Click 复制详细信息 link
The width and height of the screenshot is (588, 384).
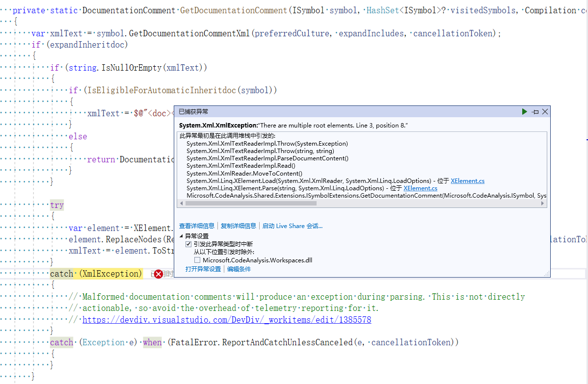[x=238, y=226]
